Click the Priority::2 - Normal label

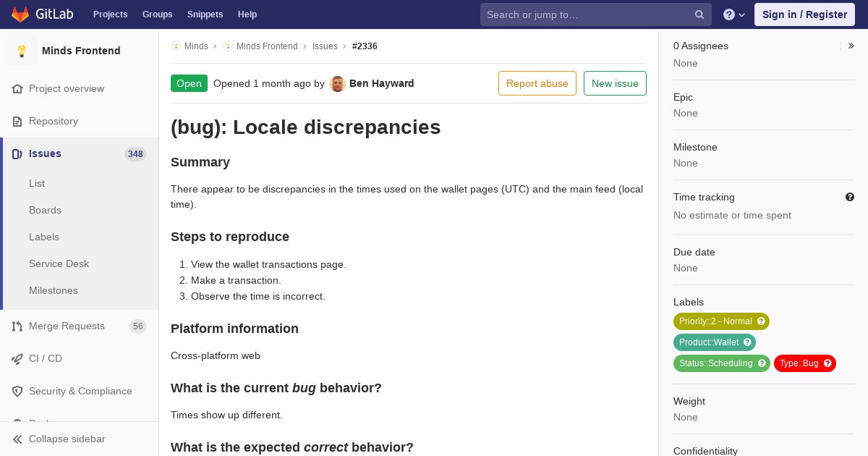pyautogui.click(x=715, y=321)
